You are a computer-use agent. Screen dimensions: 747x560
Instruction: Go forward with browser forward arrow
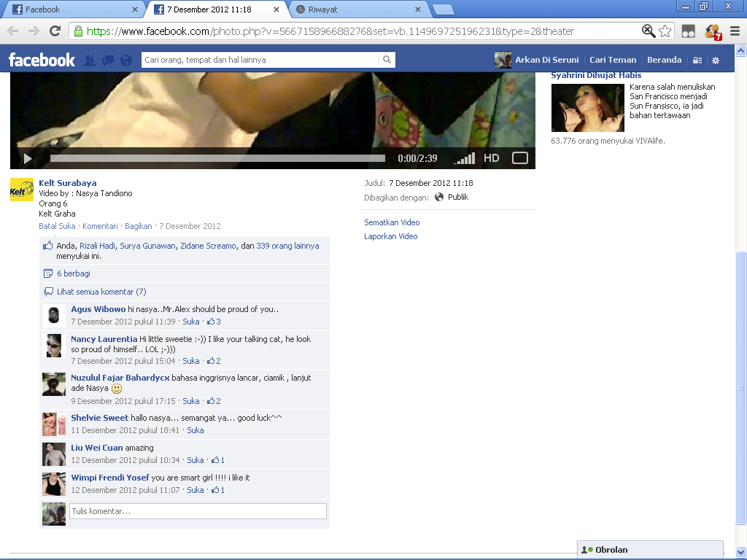pos(34,31)
